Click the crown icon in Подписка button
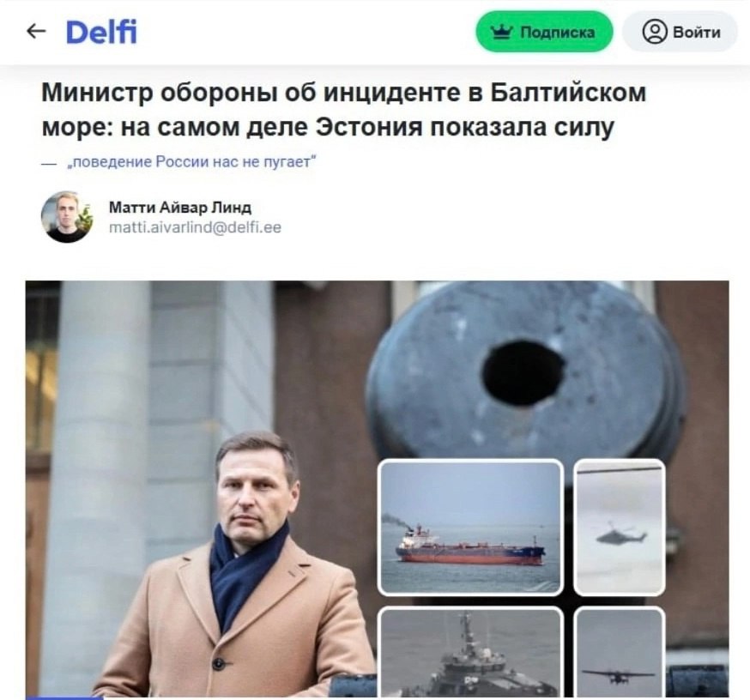The image size is (750, 700). pos(502,32)
